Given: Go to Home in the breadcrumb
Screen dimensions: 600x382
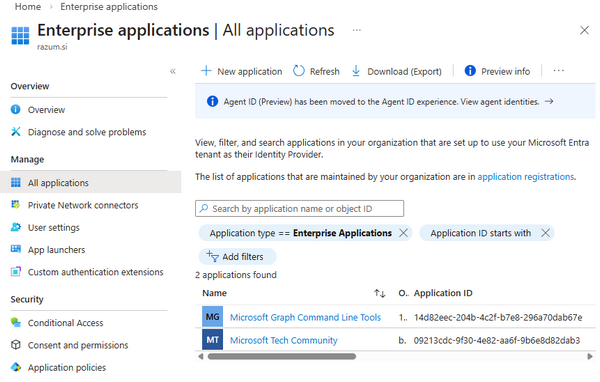Looking at the screenshot, I should (x=28, y=7).
